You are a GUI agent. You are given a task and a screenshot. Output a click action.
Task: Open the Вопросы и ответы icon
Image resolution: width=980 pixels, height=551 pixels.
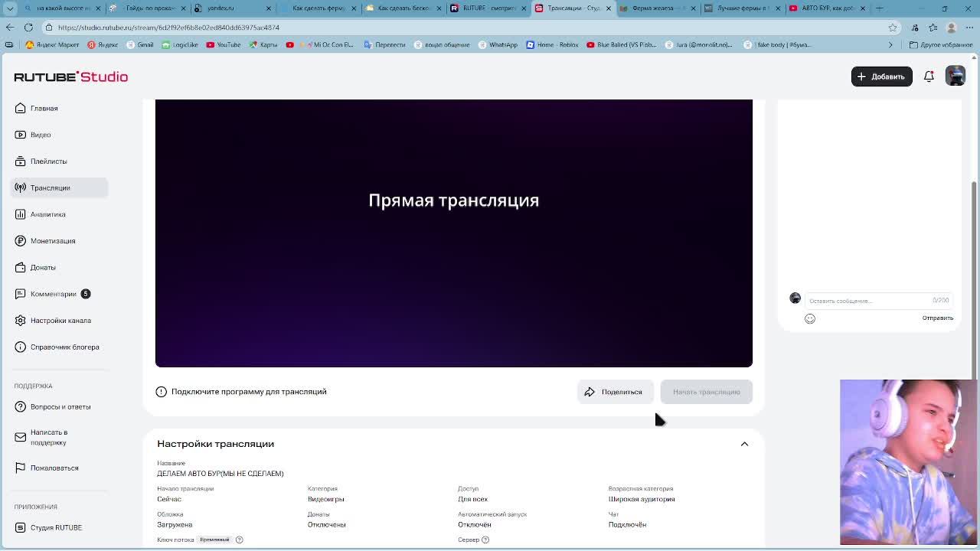pyautogui.click(x=21, y=406)
